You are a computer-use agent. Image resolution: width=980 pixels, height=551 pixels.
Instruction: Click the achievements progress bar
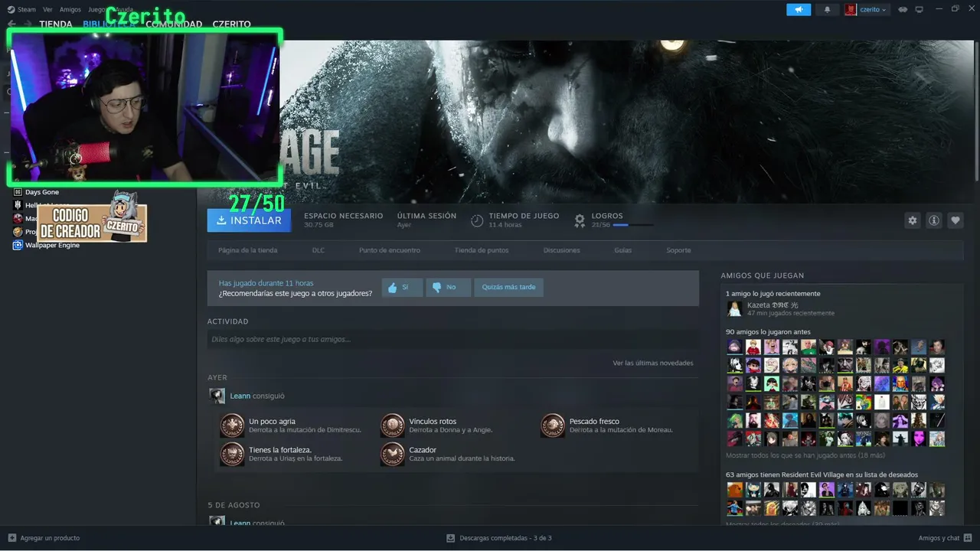pos(633,225)
